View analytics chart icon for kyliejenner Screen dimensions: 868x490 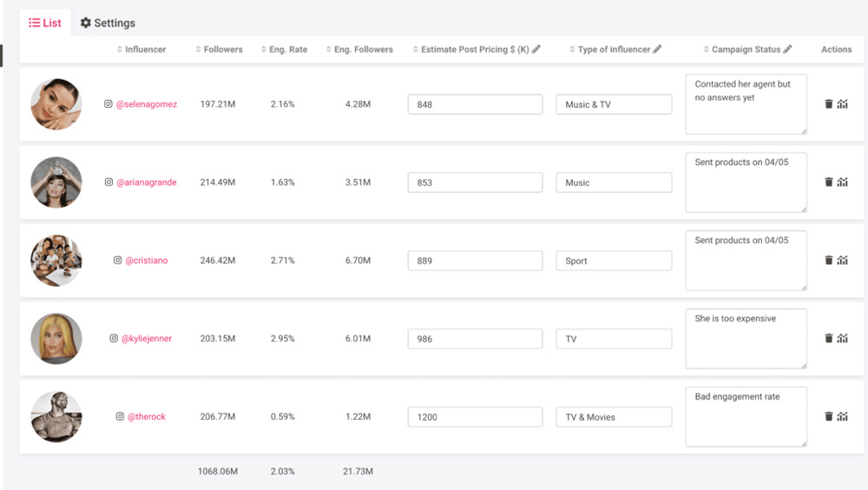(x=843, y=339)
